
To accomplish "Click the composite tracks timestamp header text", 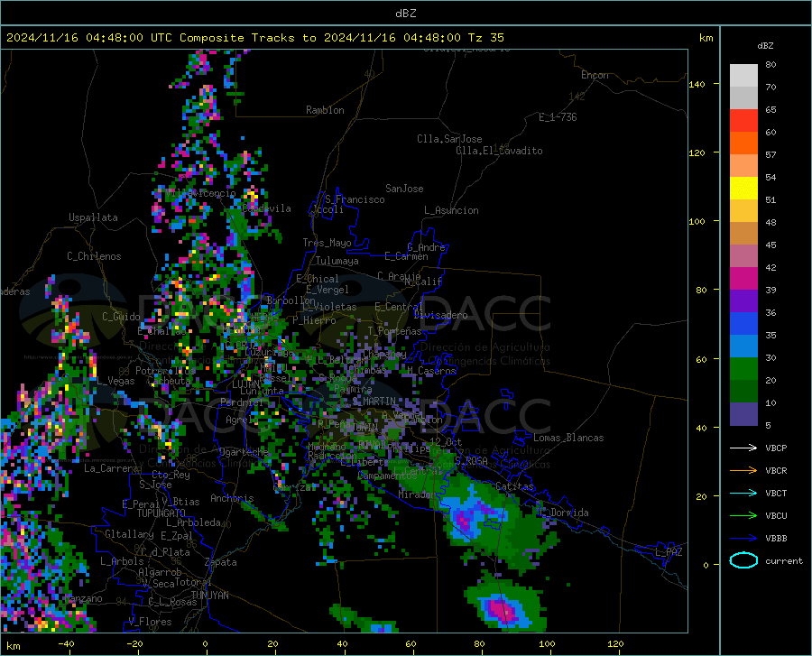I will [254, 38].
